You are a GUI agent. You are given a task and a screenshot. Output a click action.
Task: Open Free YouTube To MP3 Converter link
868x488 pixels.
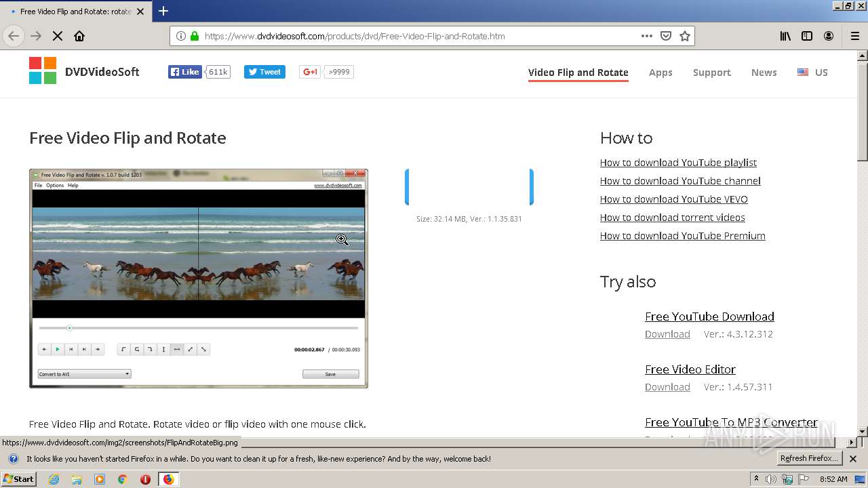731,422
